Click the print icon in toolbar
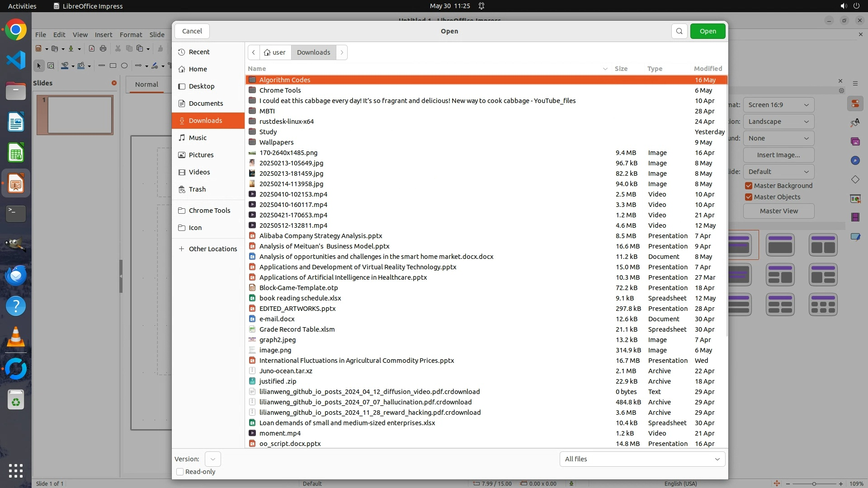 tap(103, 49)
